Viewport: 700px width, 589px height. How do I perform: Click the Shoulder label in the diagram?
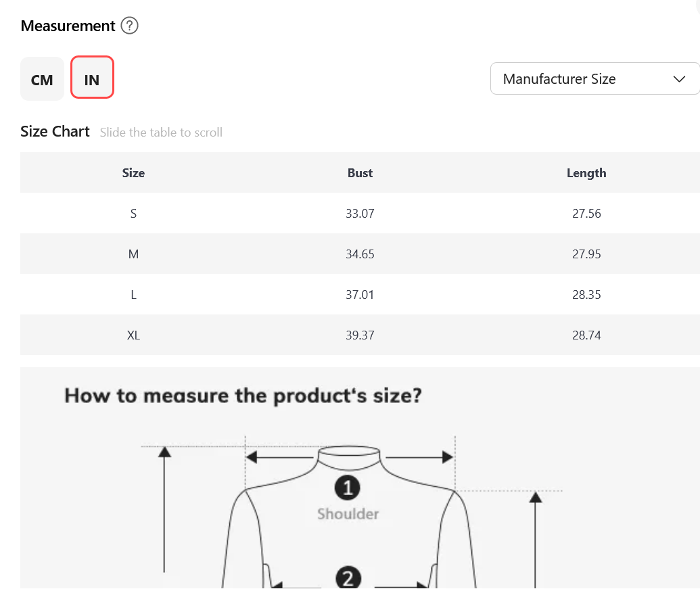pos(348,514)
